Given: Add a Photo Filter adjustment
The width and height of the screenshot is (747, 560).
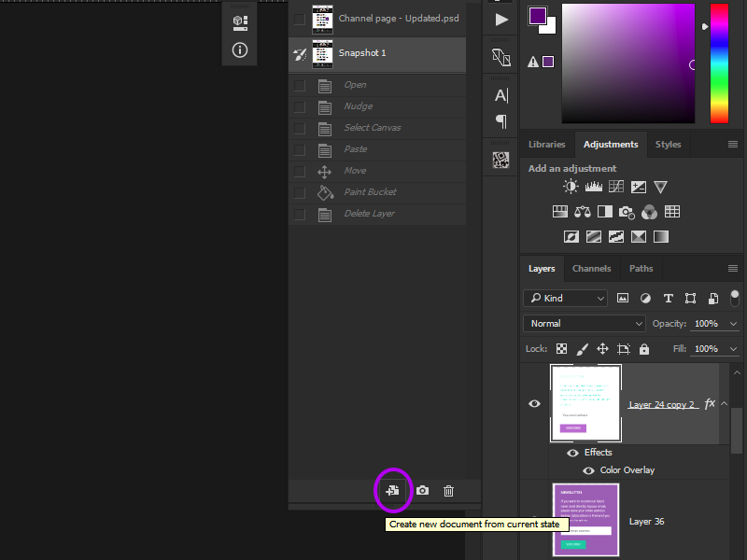Looking at the screenshot, I should (x=627, y=212).
